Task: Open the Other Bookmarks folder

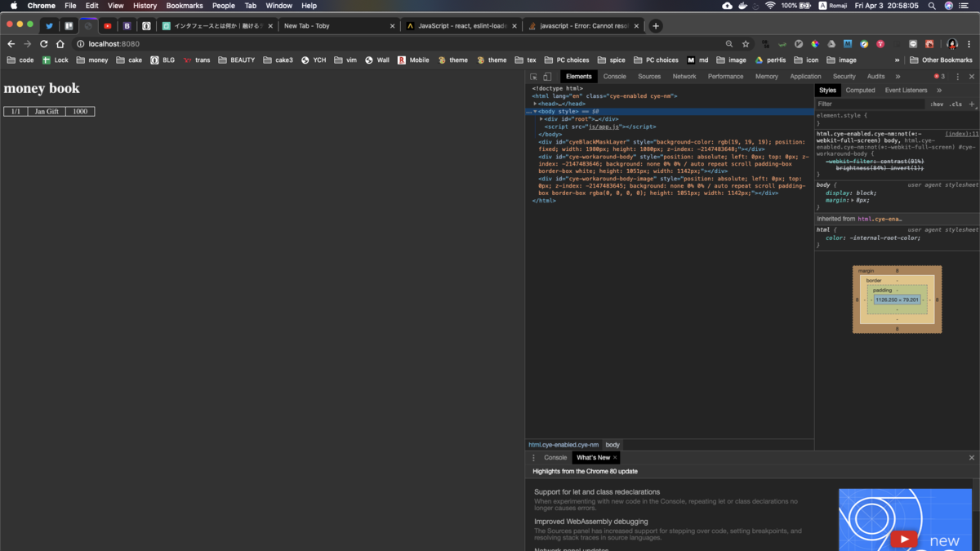Action: pyautogui.click(x=941, y=60)
